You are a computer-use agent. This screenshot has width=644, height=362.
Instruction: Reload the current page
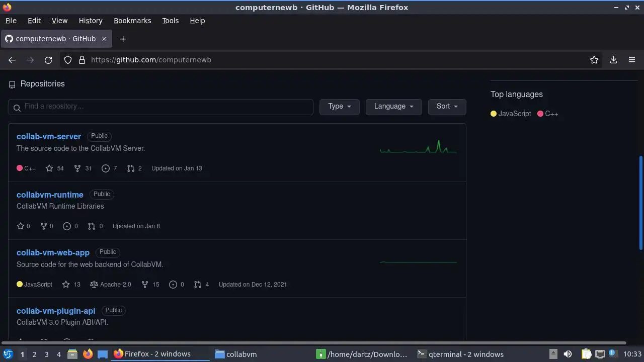tap(48, 60)
